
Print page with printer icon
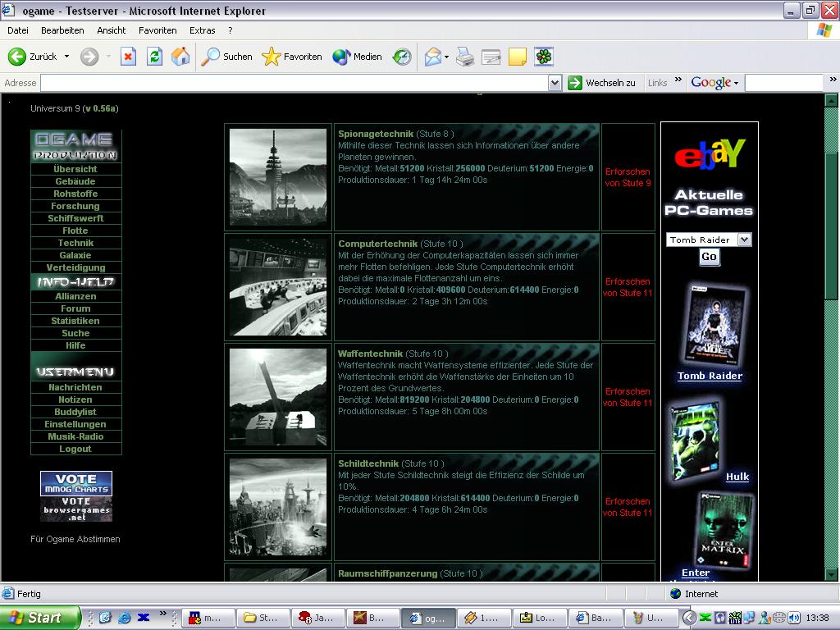pyautogui.click(x=465, y=57)
